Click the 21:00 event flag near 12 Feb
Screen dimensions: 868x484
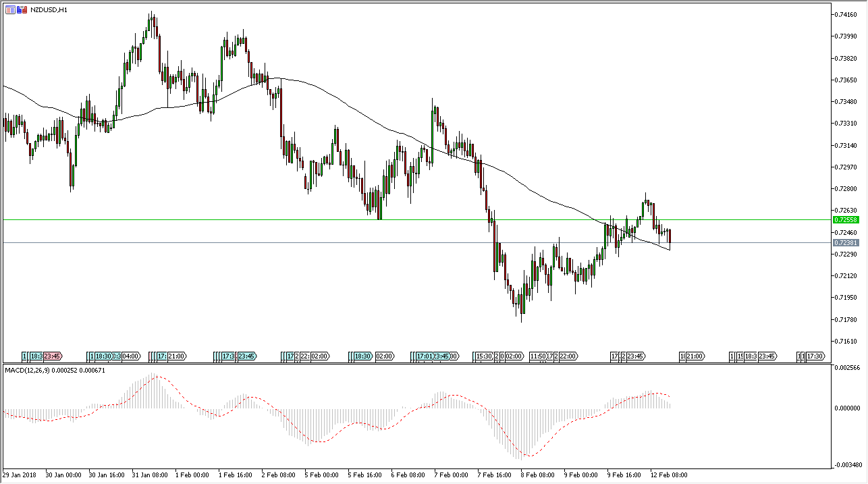(x=695, y=356)
